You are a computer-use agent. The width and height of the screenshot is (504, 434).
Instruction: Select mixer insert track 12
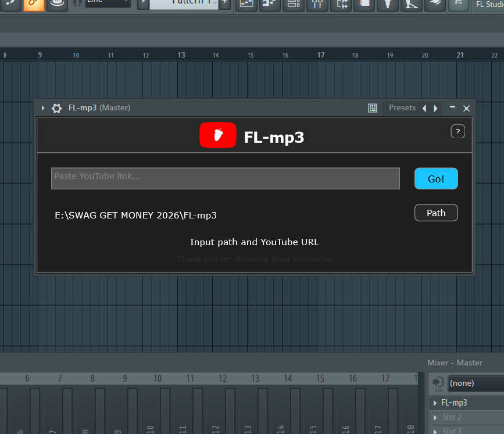coord(223,378)
